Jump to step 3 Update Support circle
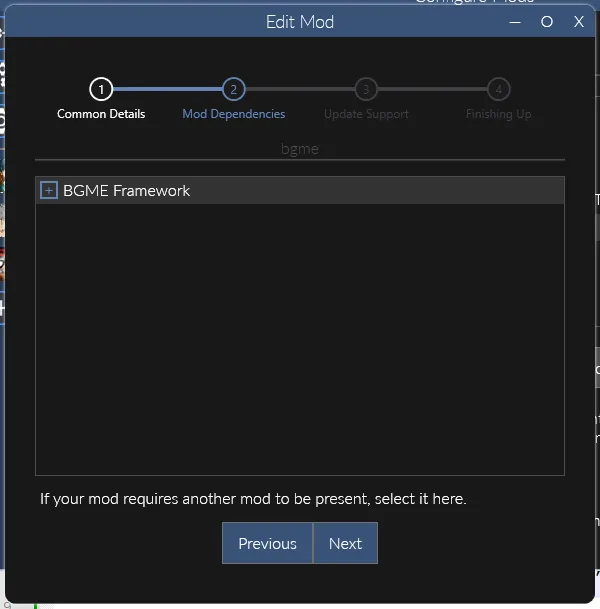Image resolution: width=600 pixels, height=609 pixels. click(x=366, y=89)
